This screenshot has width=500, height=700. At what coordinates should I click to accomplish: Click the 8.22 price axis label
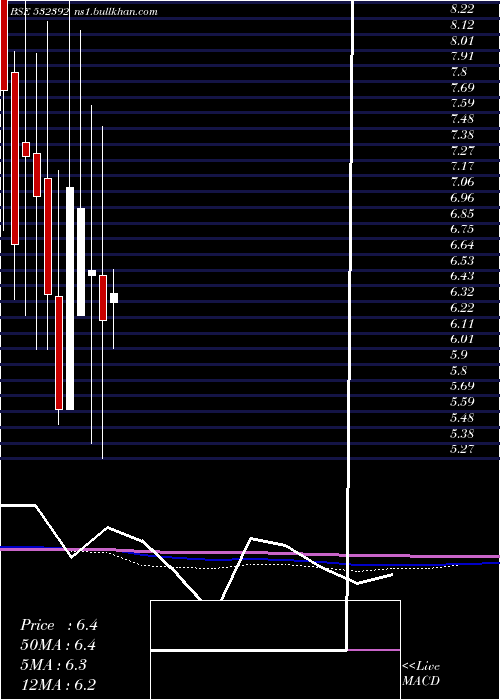(462, 8)
